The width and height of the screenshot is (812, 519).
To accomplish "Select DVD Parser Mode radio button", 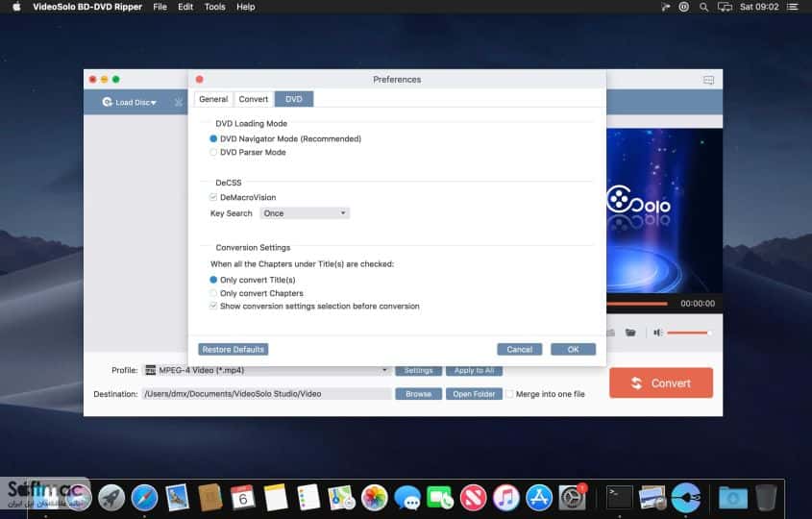I will click(x=213, y=152).
